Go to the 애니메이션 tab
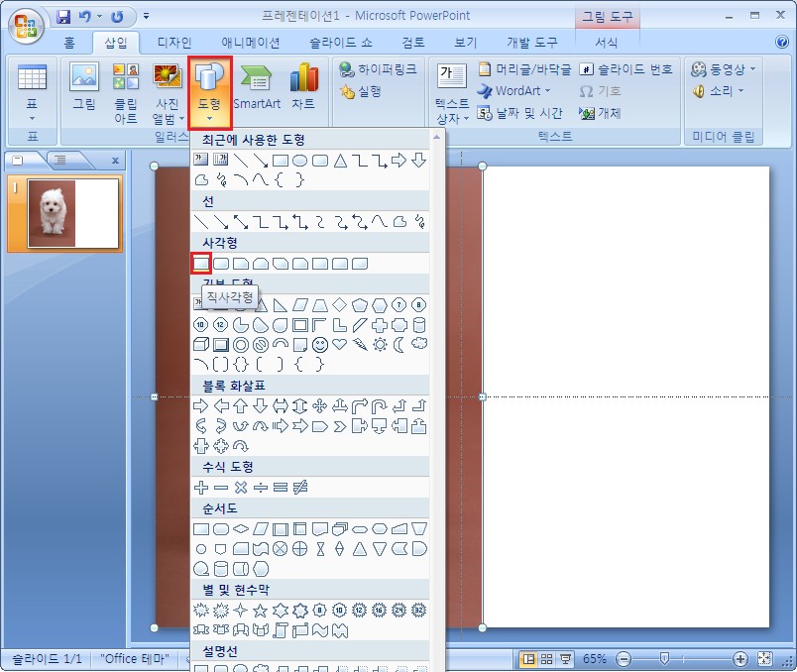This screenshot has height=672, width=797. (x=250, y=43)
